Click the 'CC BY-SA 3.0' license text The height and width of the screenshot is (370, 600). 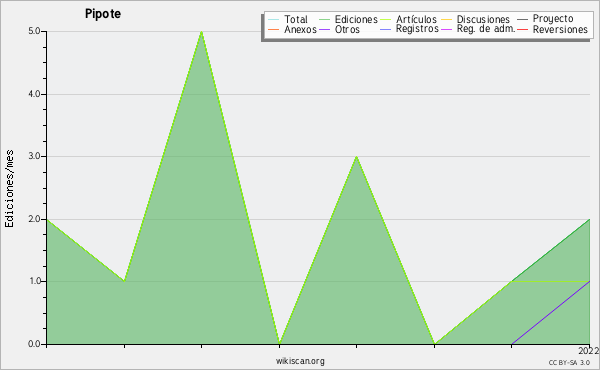pyautogui.click(x=569, y=363)
